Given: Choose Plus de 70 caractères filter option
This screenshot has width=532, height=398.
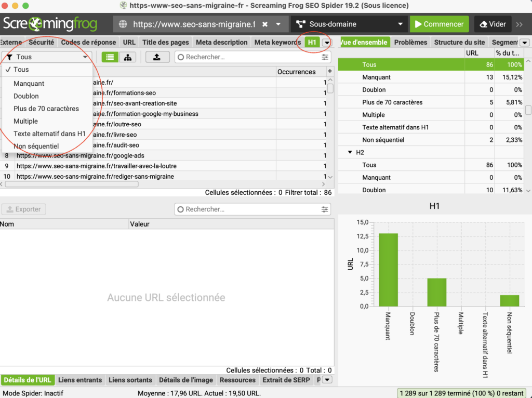Looking at the screenshot, I should pyautogui.click(x=46, y=109).
